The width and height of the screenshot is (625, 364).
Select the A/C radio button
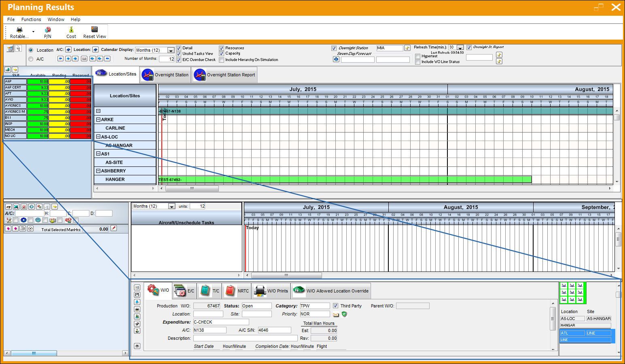[x=31, y=59]
